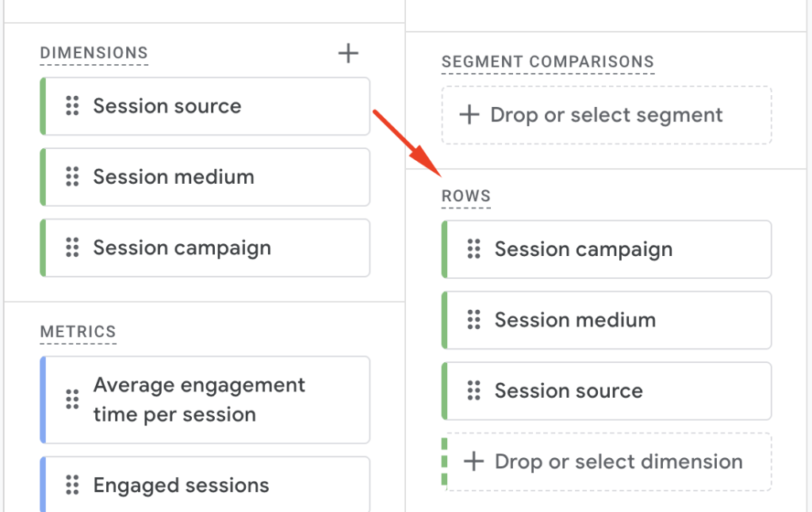Click drag handle of Session source row
This screenshot has height=512, width=812.
pos(474,391)
